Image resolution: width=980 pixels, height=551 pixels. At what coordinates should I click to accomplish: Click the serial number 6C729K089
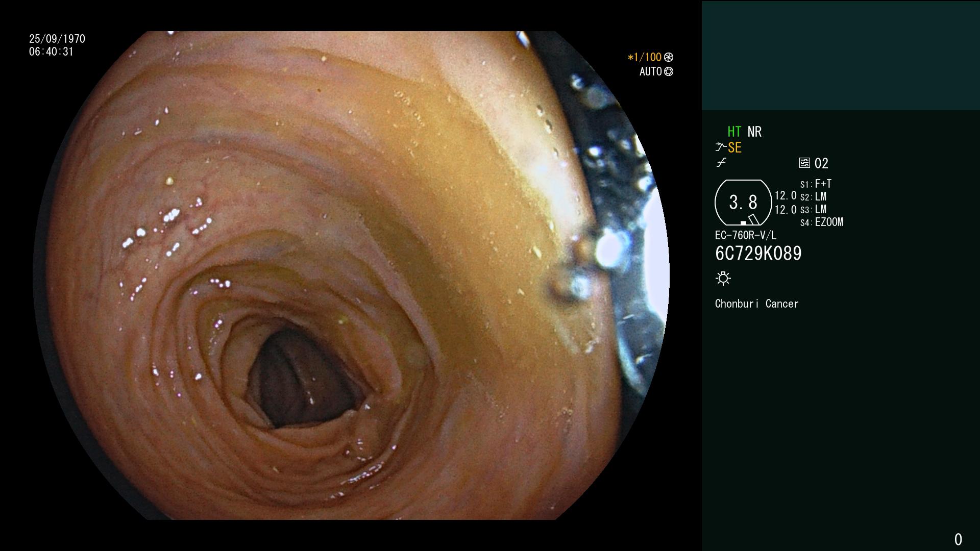tap(758, 253)
